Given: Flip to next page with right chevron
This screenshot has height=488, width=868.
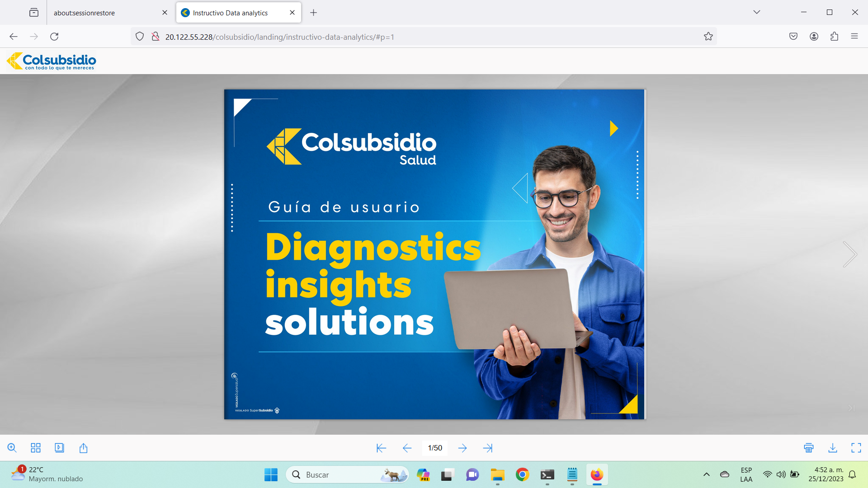Looking at the screenshot, I should click(849, 254).
